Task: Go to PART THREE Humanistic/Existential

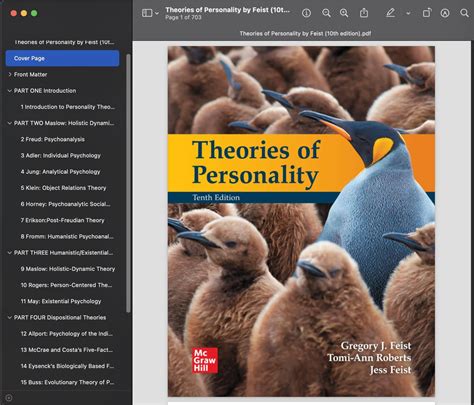Action: click(63, 253)
